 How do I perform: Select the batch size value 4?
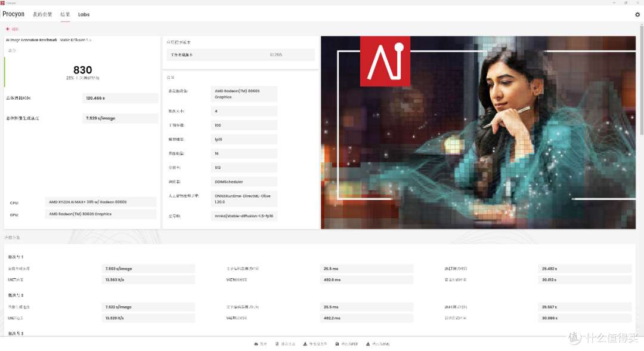click(x=244, y=111)
